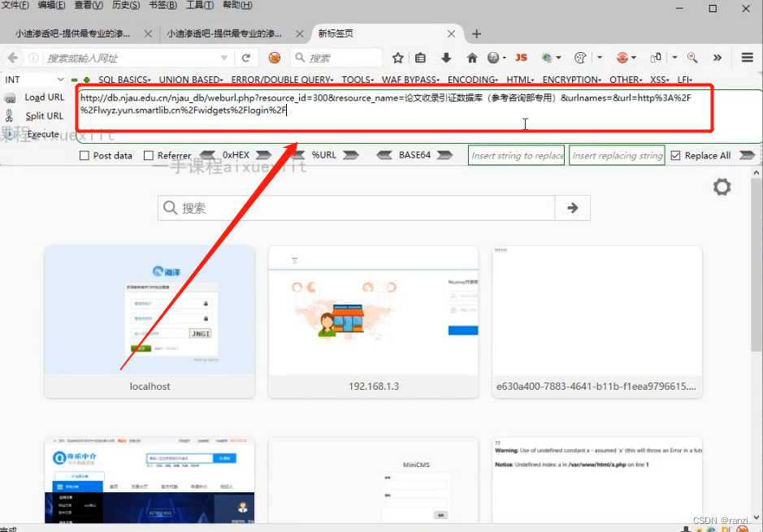This screenshot has height=532, width=763.
Task: Click the red JS toggle icon
Action: (521, 58)
